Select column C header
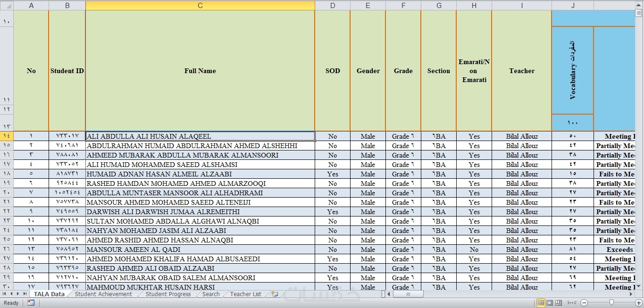Viewport: 644px width, 308px height. (x=200, y=5)
